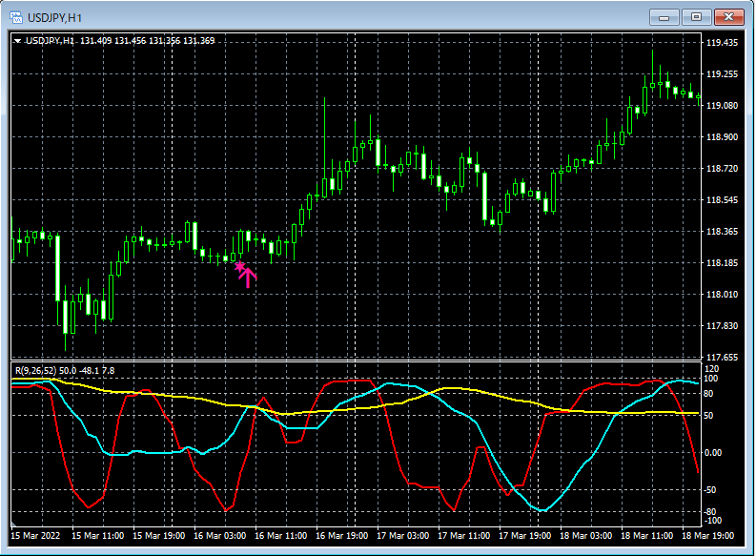
Task: Maximize the USDJPY,H1 chart window
Action: coord(696,17)
